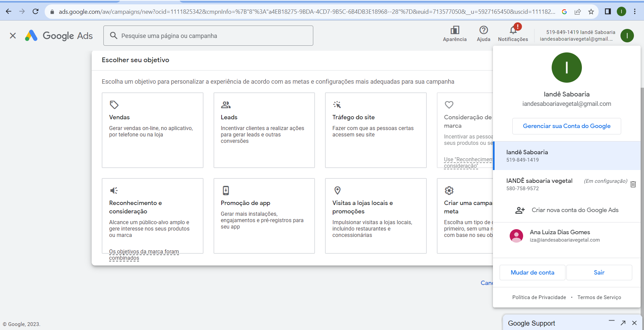Screen dimensions: 644x330
Task: Click the Escolher seu objetivo heading
Action: [x=135, y=60]
